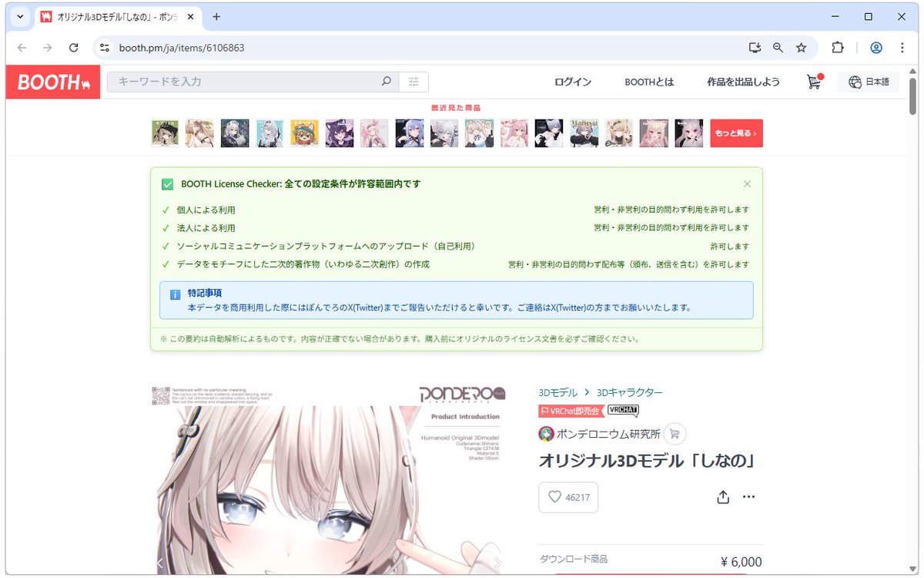The height and width of the screenshot is (578, 924).
Task: Open the purple-haired cat character recent thumbnail
Action: 340,133
